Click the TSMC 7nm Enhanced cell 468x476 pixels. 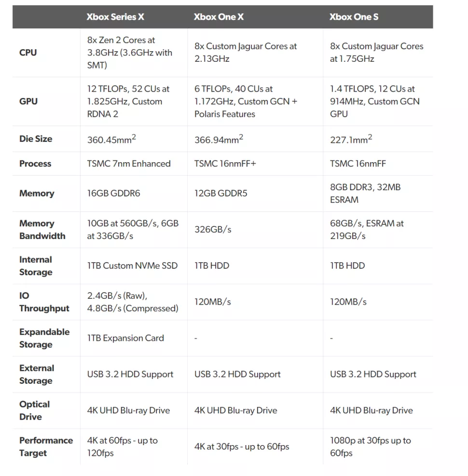(x=129, y=164)
